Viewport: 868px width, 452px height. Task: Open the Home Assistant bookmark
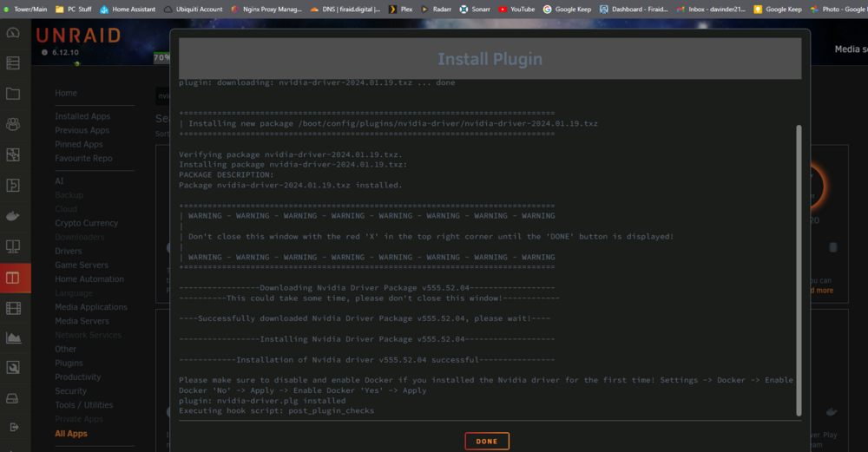click(128, 9)
